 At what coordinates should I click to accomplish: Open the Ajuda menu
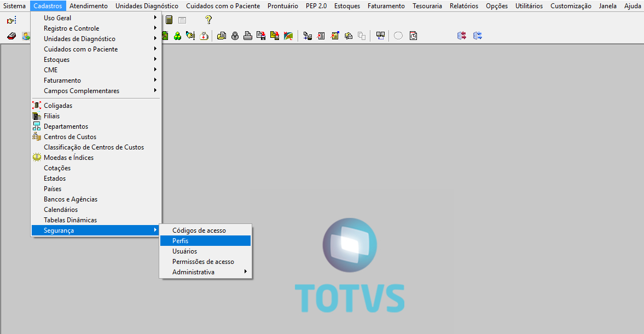pos(633,6)
